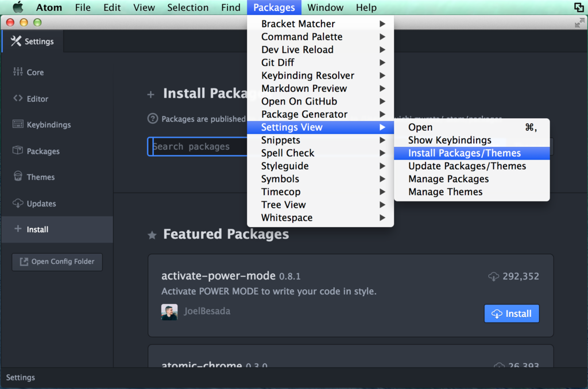This screenshot has width=588, height=389.
Task: Click the Keybindings keyboard icon
Action: (18, 124)
